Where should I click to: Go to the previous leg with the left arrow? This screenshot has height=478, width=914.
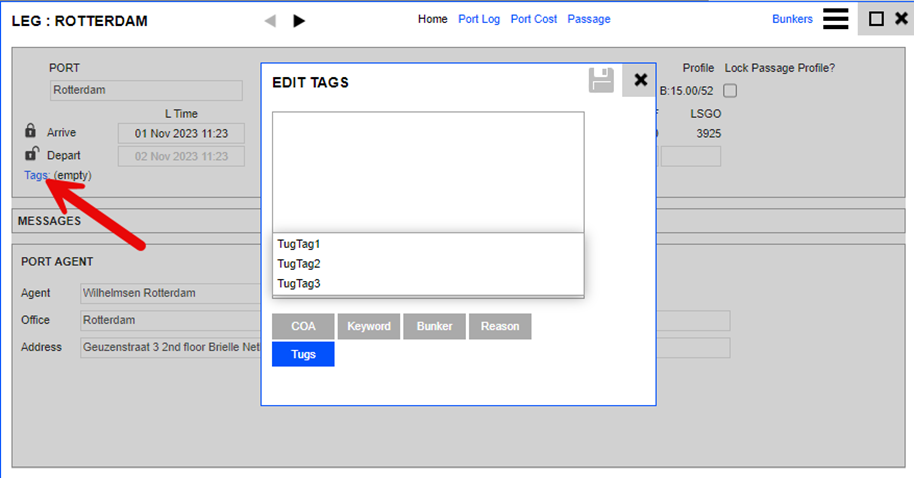point(269,20)
